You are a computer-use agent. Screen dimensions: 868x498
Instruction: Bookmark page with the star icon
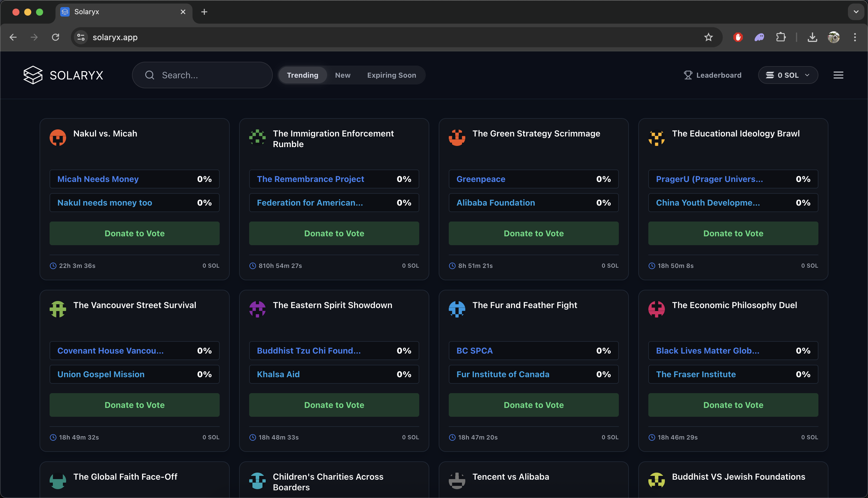pyautogui.click(x=708, y=37)
